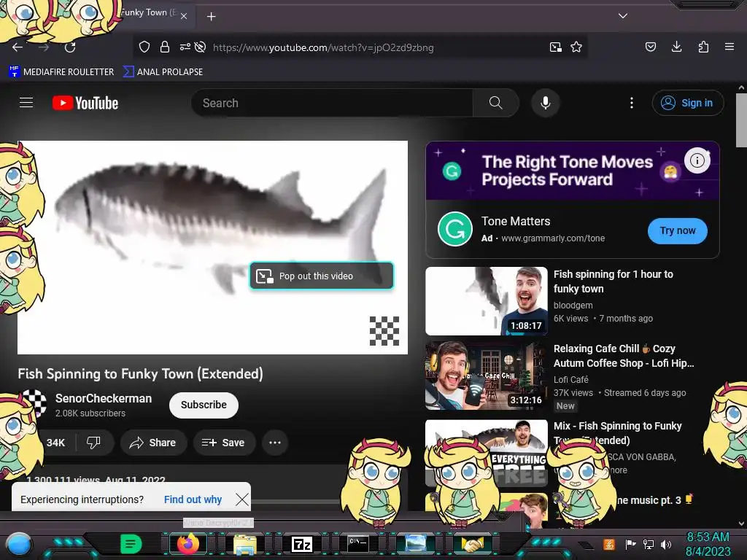747x560 pixels.
Task: Dismiss the Experiencing interruptions notice
Action: (242, 499)
